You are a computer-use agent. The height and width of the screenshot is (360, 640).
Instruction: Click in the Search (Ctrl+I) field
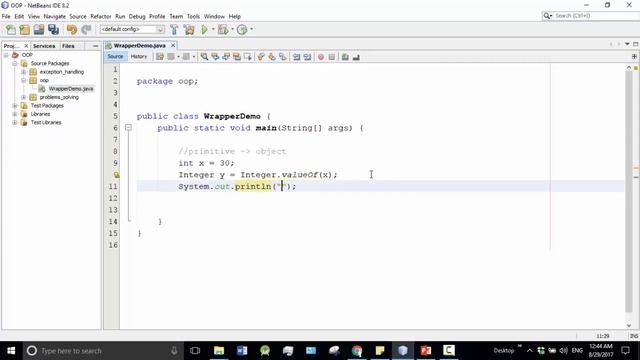pyautogui.click(x=595, y=16)
